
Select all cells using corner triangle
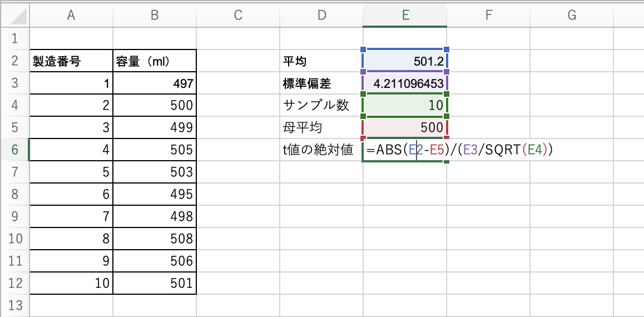click(x=15, y=16)
